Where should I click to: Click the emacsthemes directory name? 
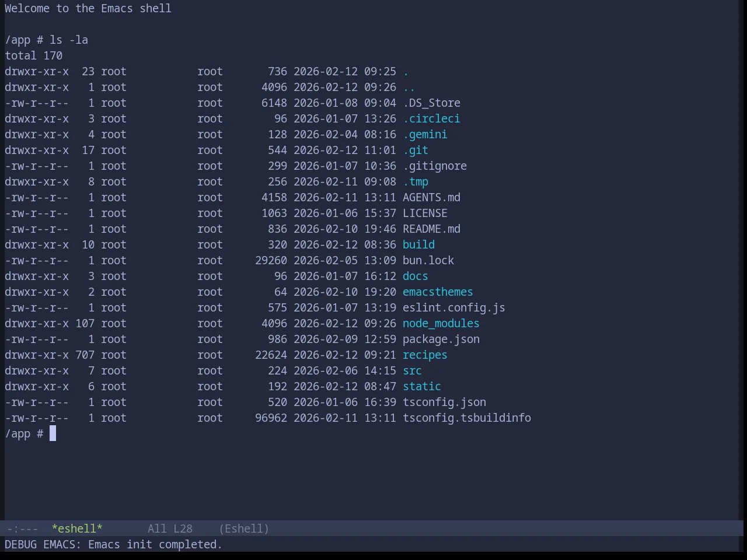[x=438, y=292]
